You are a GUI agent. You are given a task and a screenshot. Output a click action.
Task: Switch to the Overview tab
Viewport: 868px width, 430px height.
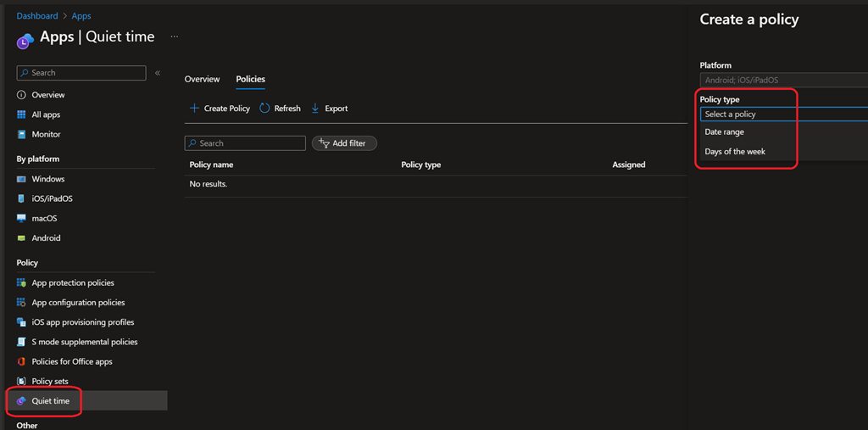pyautogui.click(x=202, y=80)
